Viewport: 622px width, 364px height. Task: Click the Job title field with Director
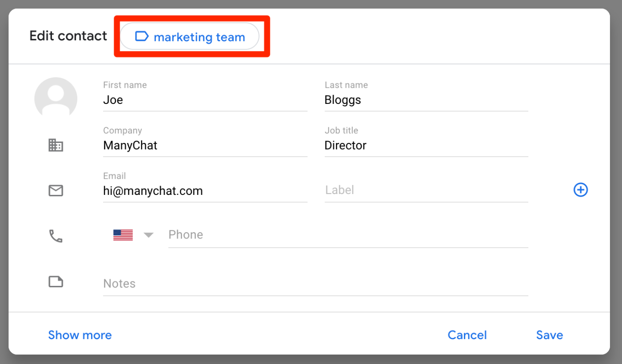(426, 146)
